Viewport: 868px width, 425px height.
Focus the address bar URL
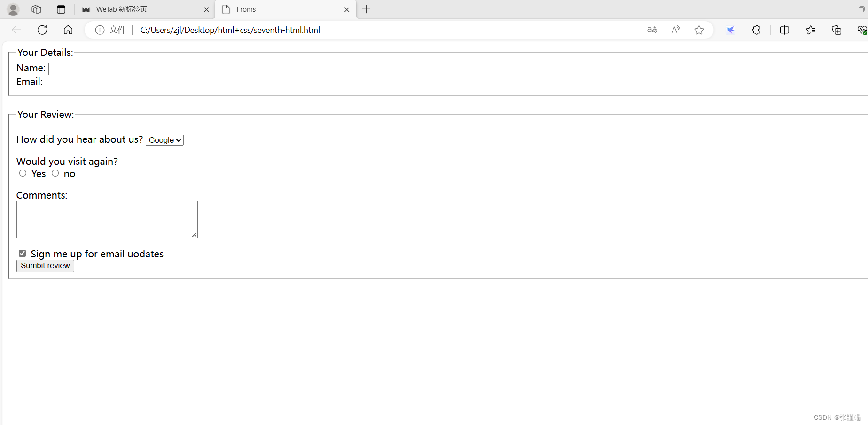[x=230, y=30]
